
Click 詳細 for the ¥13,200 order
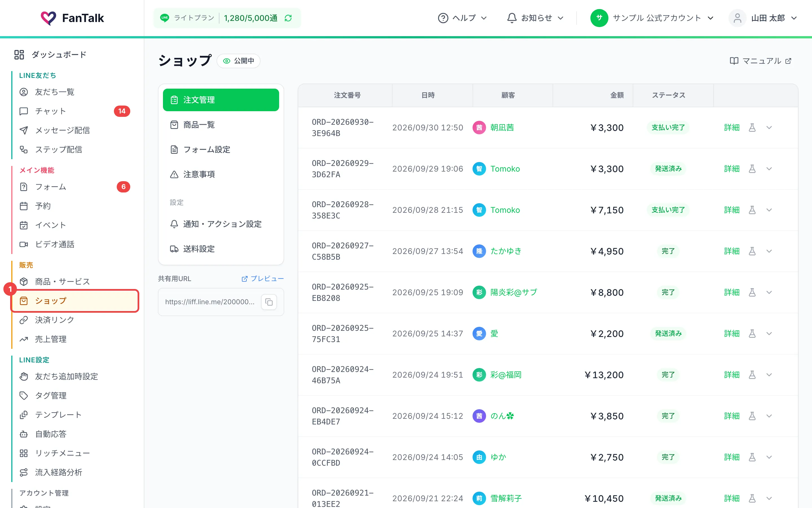pos(731,375)
